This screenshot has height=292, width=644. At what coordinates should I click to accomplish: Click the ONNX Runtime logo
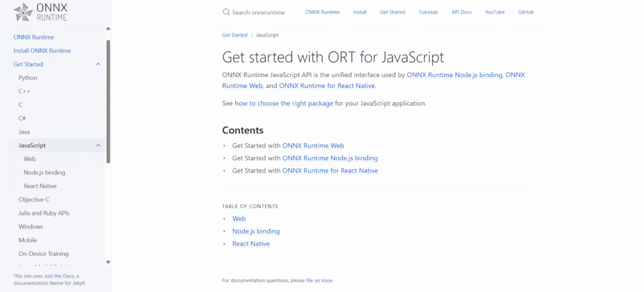[40, 12]
